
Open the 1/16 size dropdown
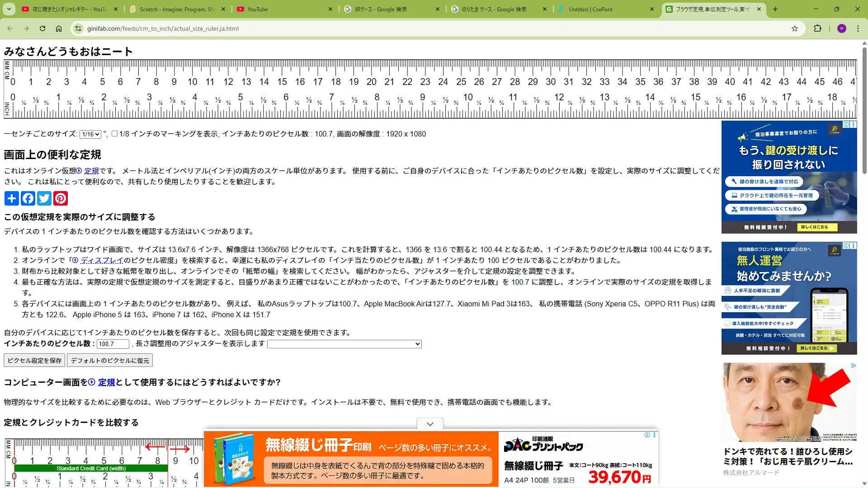tap(90, 134)
